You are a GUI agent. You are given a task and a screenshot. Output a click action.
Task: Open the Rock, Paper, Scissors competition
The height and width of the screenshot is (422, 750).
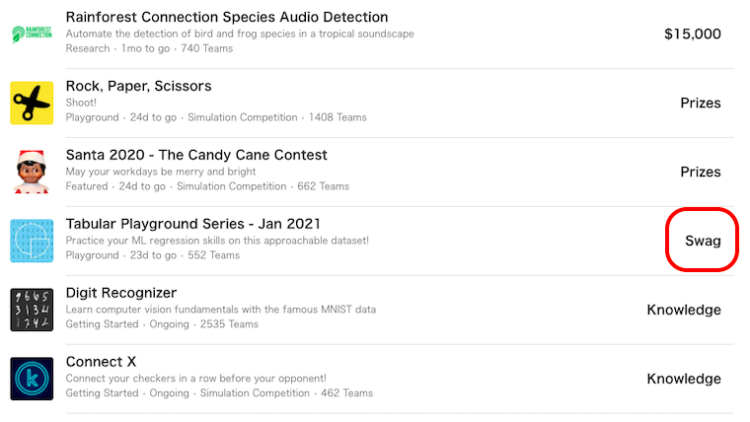click(x=138, y=86)
